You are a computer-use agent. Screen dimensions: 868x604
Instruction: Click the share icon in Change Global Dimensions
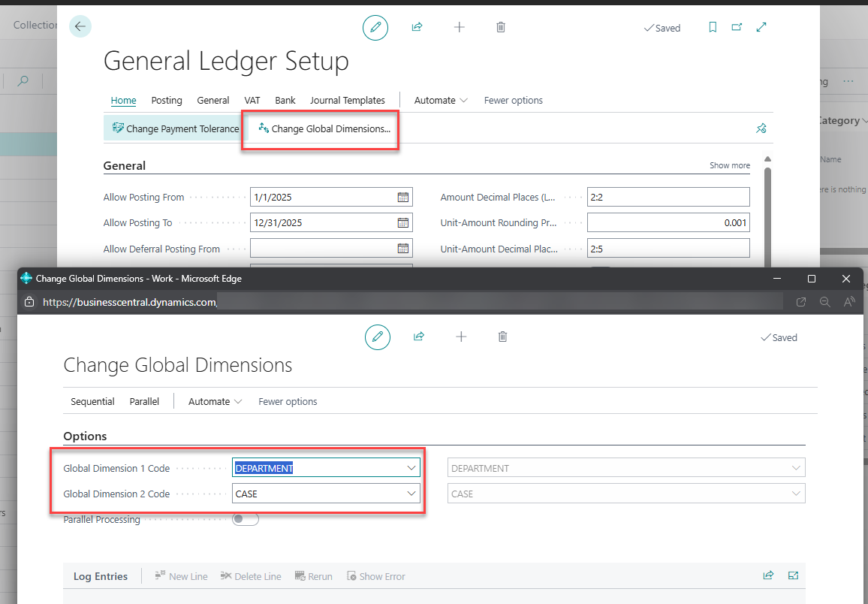[419, 337]
